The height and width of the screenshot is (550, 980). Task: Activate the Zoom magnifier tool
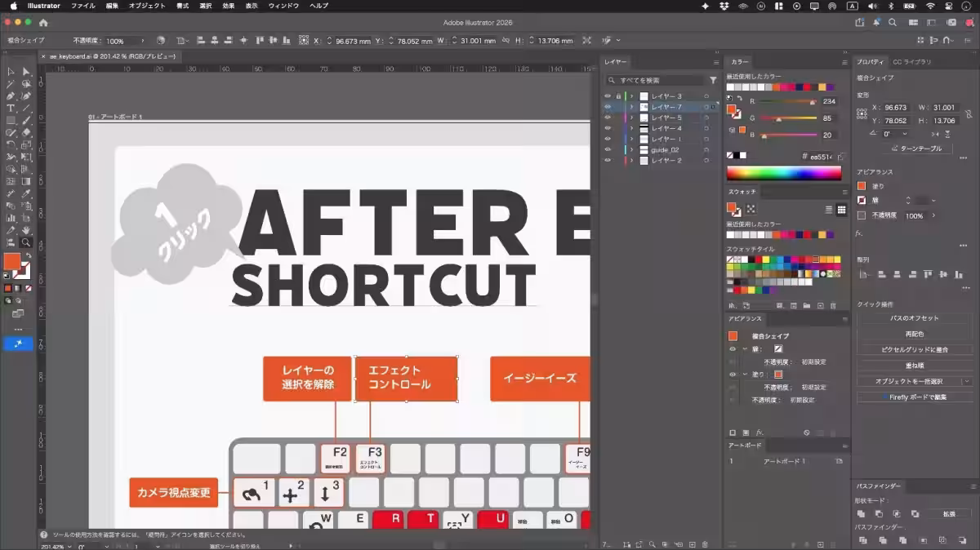point(26,242)
